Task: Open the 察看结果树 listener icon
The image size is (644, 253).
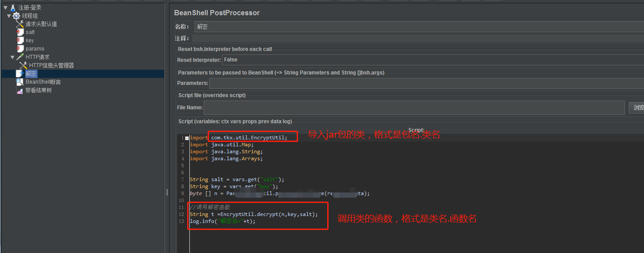Action: pos(21,90)
